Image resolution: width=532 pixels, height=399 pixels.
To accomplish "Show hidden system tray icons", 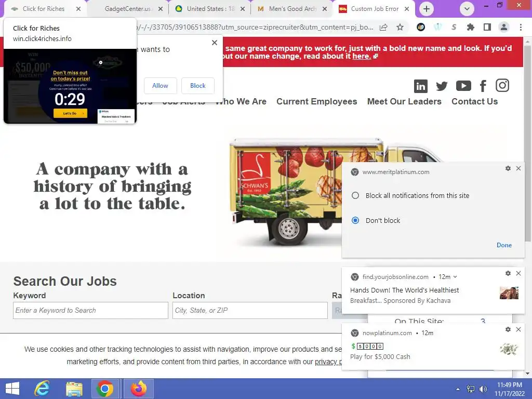I will (458, 389).
